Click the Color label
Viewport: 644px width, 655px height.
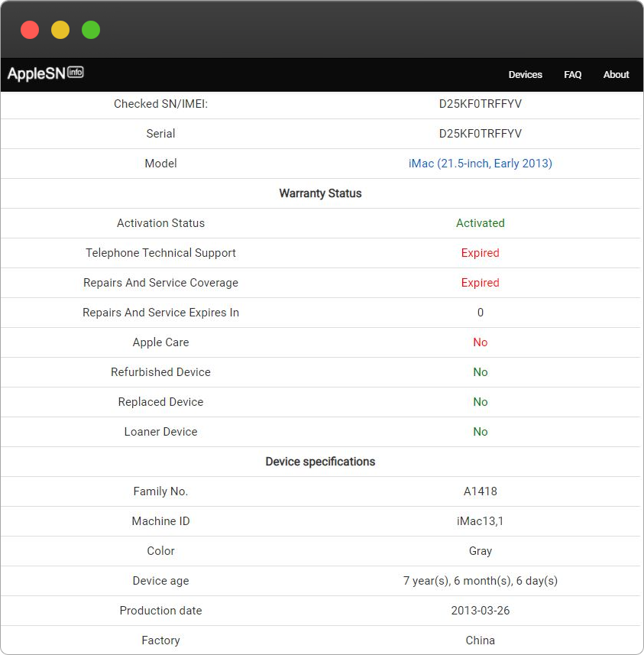pos(160,551)
